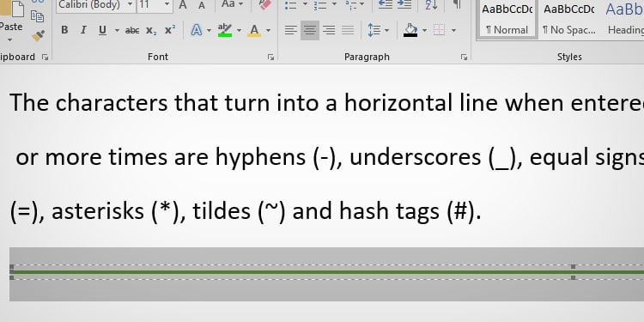
Task: Click the word "asterisks" in the document
Action: (x=98, y=210)
